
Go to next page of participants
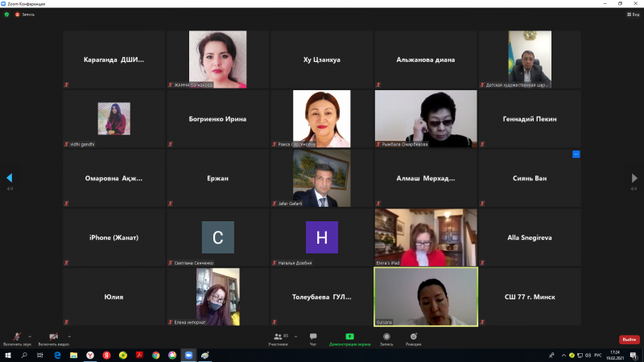click(x=634, y=178)
